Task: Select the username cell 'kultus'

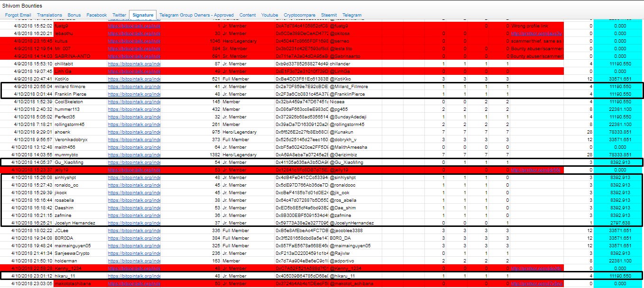Action: click(61, 41)
